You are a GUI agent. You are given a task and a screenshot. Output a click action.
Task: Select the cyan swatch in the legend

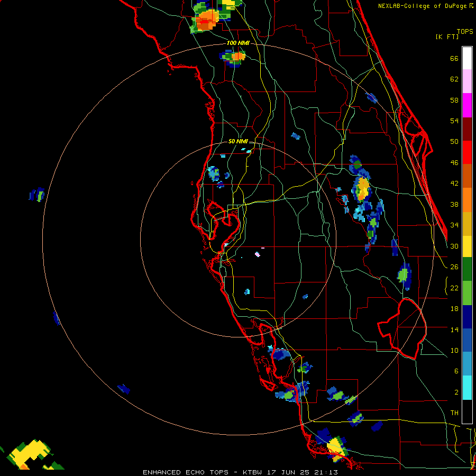pyautogui.click(x=467, y=388)
